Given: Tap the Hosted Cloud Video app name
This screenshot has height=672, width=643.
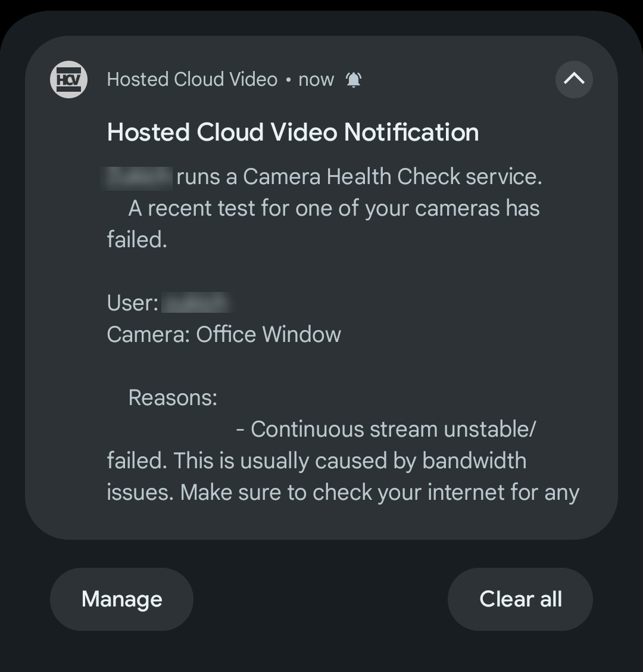Looking at the screenshot, I should (x=192, y=79).
